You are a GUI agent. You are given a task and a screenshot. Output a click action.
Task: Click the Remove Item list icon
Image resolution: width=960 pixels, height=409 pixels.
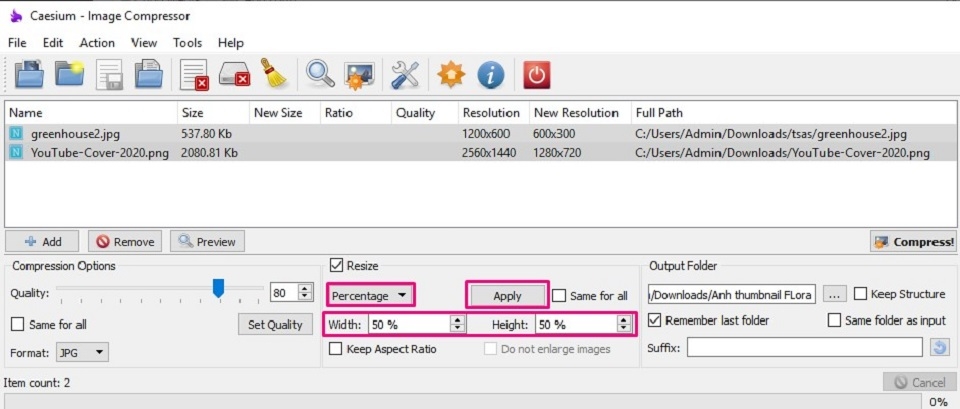pos(194,75)
